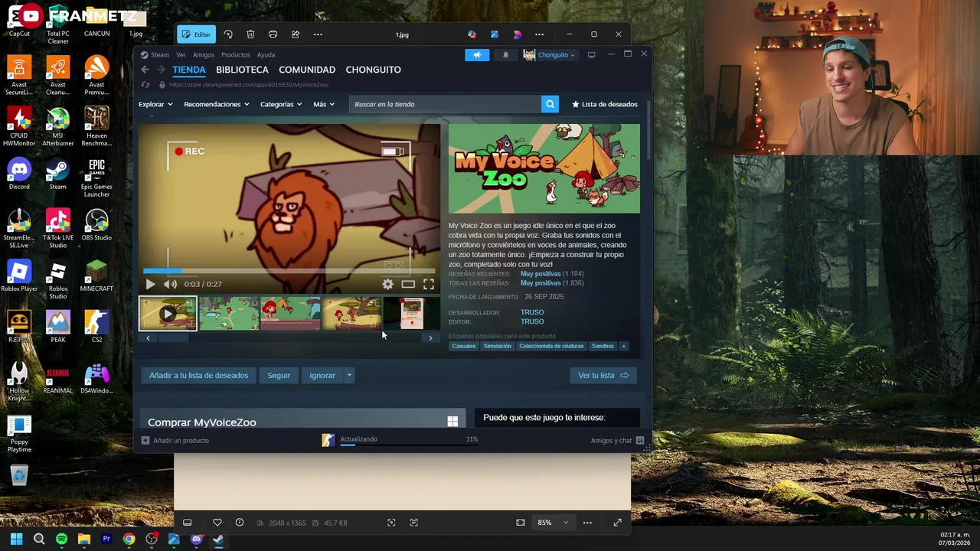980x551 pixels.
Task: Click Añadir un producto in Steam footer
Action: pyautogui.click(x=175, y=441)
